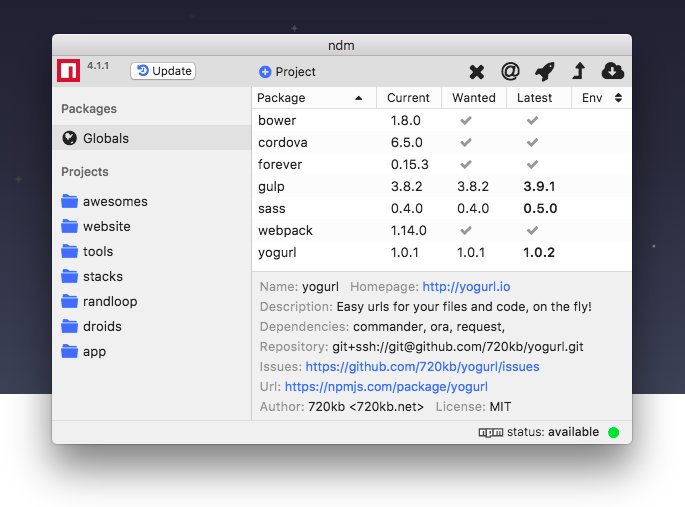Select the forever package row
This screenshot has width=685, height=507.
coord(442,164)
